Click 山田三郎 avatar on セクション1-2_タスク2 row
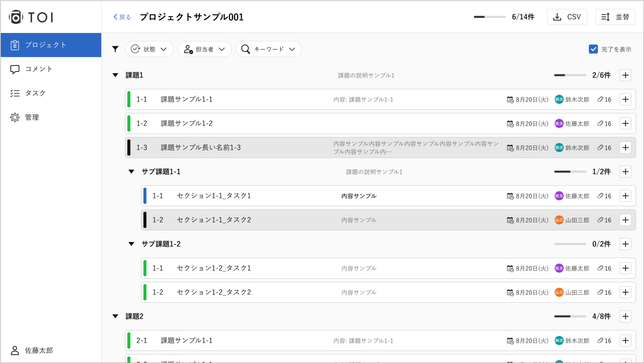Viewport: 644px width, 363px height. point(559,292)
